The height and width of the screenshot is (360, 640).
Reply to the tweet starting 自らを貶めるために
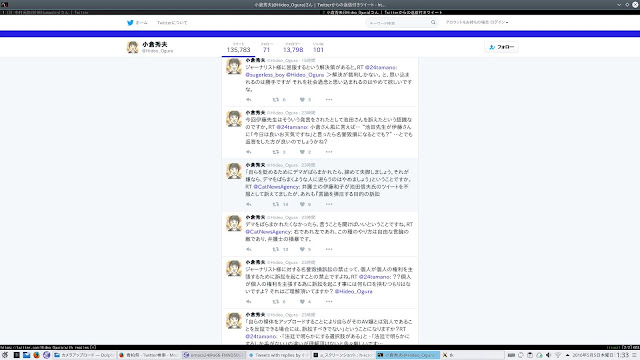pyautogui.click(x=249, y=204)
